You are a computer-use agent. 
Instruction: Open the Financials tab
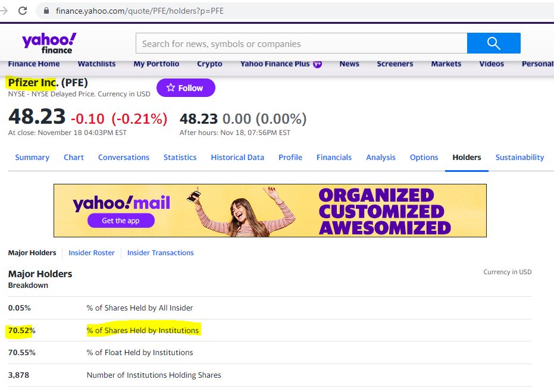point(334,157)
